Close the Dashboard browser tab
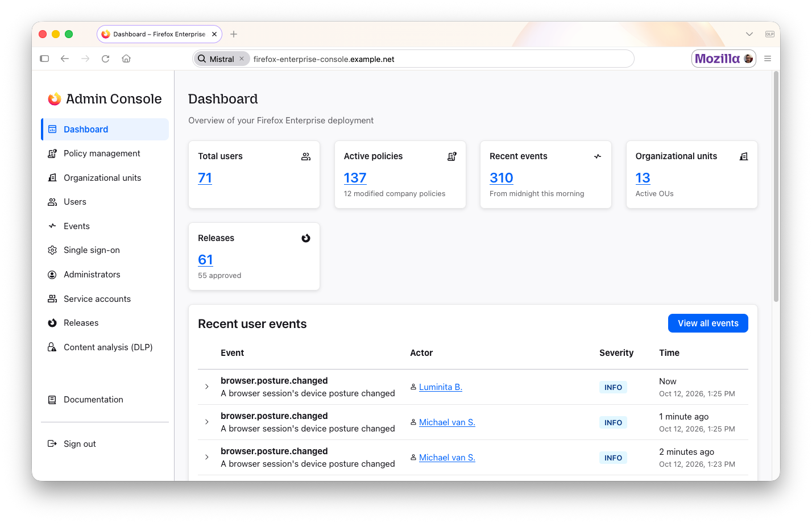This screenshot has width=812, height=523. click(214, 34)
